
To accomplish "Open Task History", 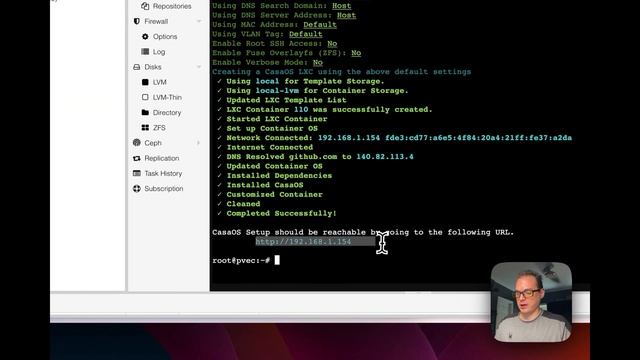I will click(163, 173).
